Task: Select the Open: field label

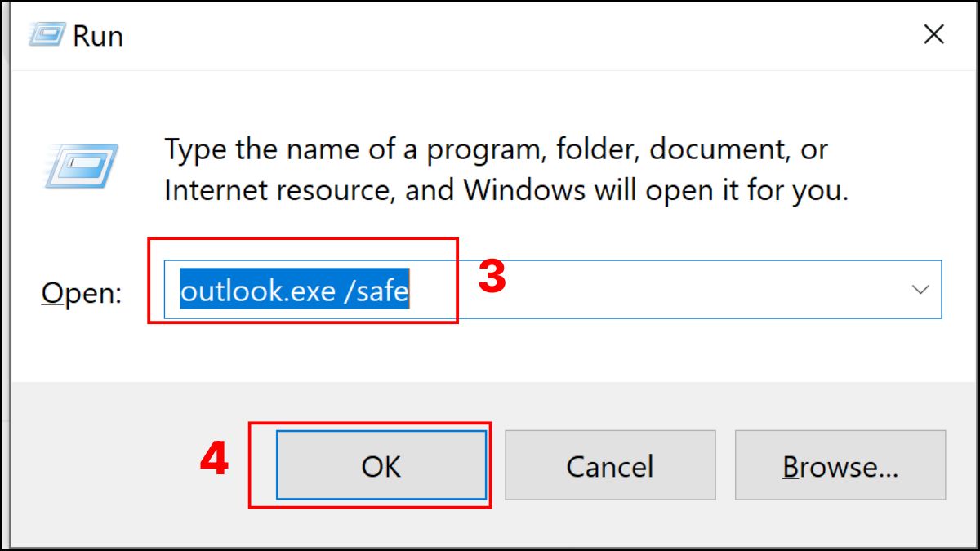Action: pos(81,292)
